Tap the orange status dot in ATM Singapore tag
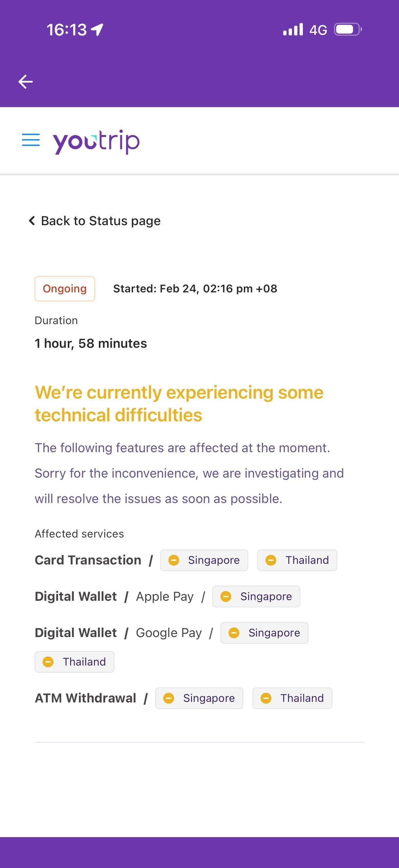This screenshot has width=399, height=868. (x=169, y=698)
